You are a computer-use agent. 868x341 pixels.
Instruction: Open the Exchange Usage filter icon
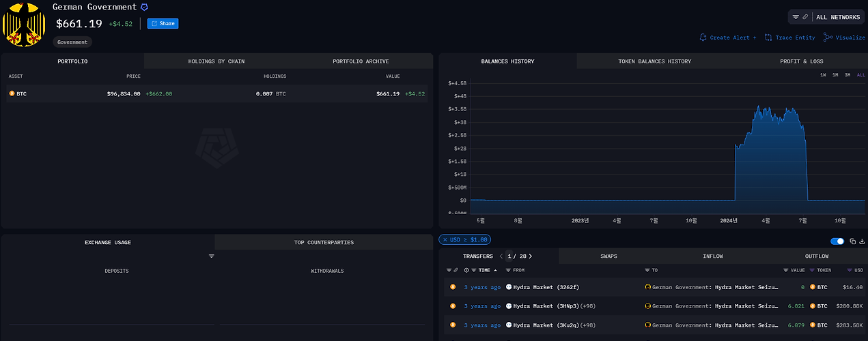(x=212, y=256)
